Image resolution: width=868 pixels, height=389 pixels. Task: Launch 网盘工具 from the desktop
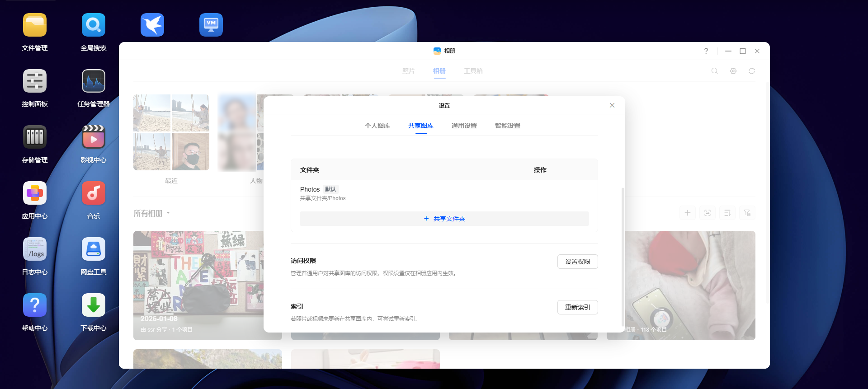[x=94, y=249]
